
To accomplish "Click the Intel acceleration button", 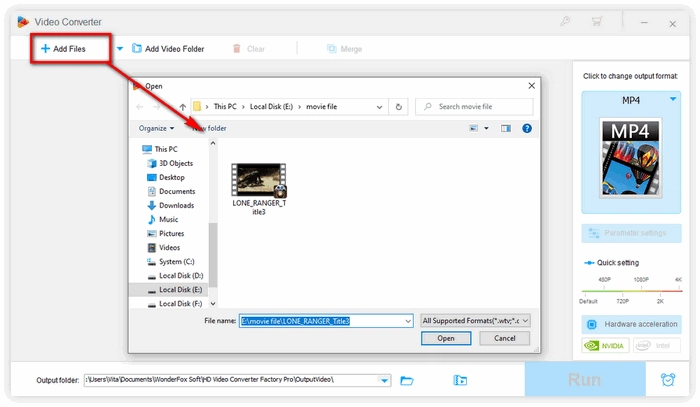I will 656,345.
